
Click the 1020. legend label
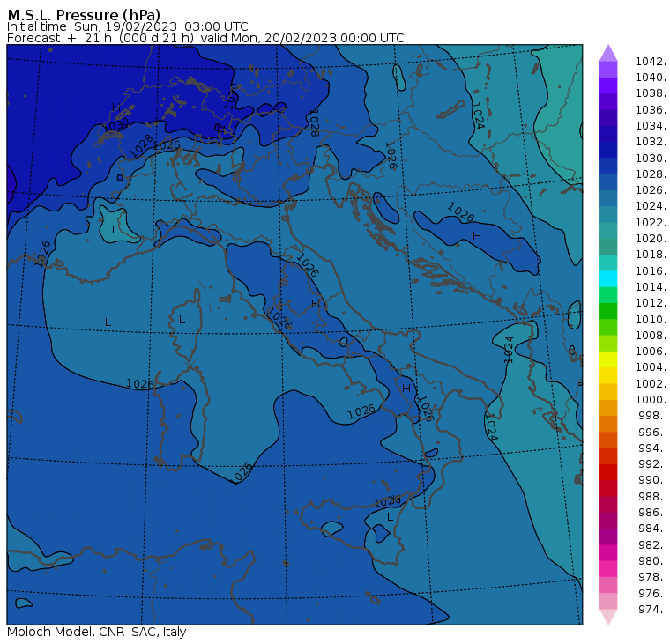click(x=651, y=238)
